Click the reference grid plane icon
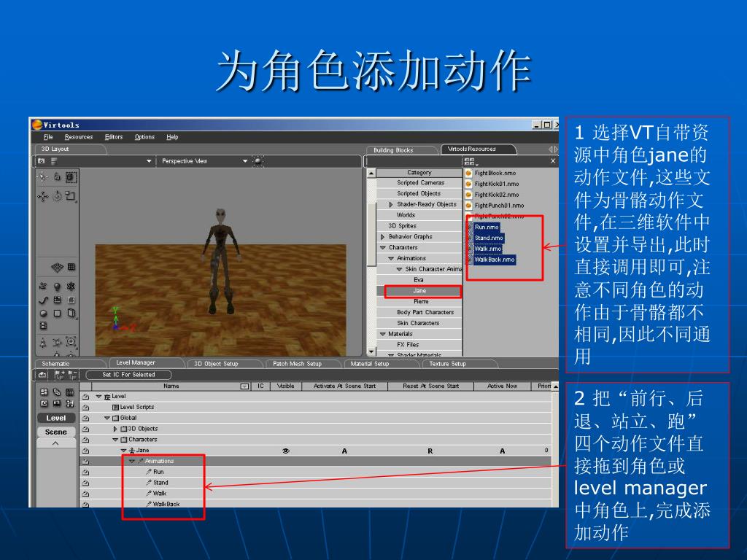747x560 pixels. [57, 267]
